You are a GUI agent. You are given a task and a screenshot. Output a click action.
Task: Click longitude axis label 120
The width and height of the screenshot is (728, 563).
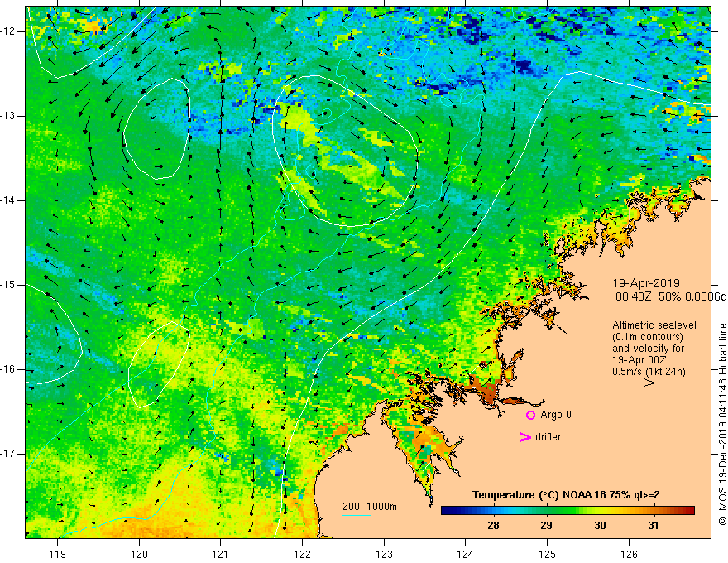coord(139,554)
